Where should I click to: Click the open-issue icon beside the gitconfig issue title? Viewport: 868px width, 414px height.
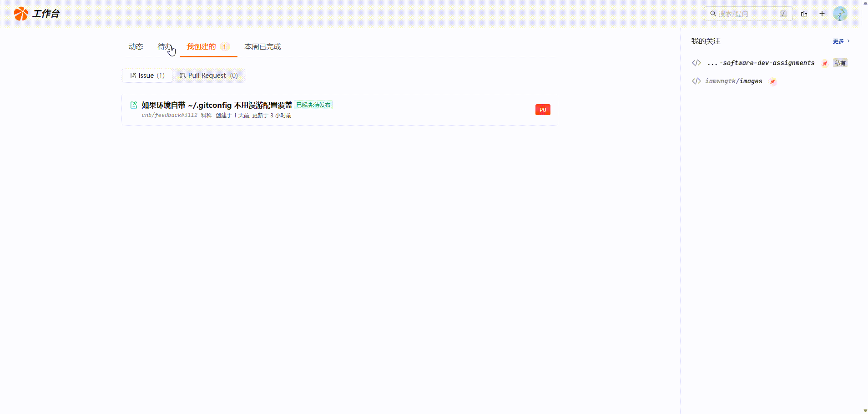(134, 105)
